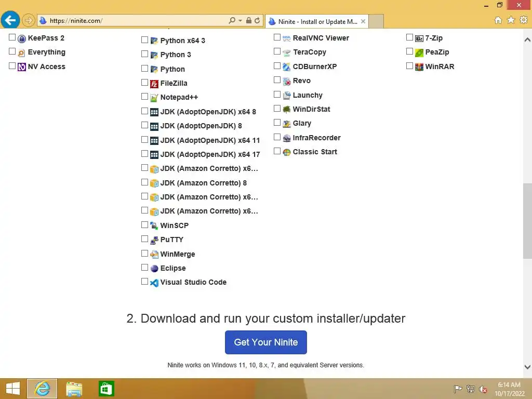Click the scrollbar up arrow
This screenshot has height=399, width=532.
coord(527,40)
